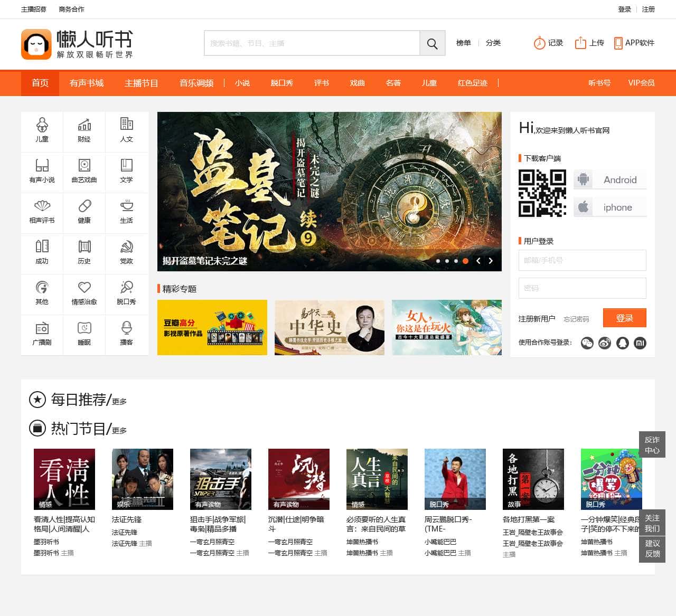This screenshot has width=676, height=616.
Task: Click 忘记密码 link
Action: 576,319
